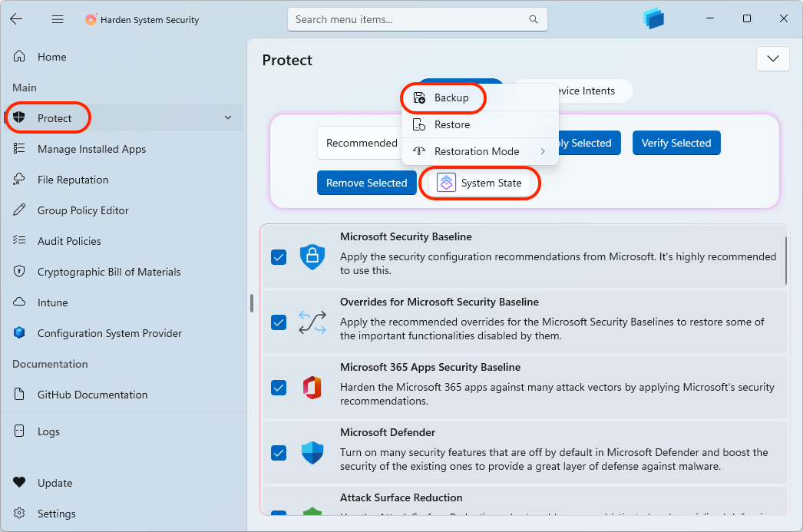Click the Cryptographic Bill of Materials shield icon
The height and width of the screenshot is (532, 803).
pos(19,272)
